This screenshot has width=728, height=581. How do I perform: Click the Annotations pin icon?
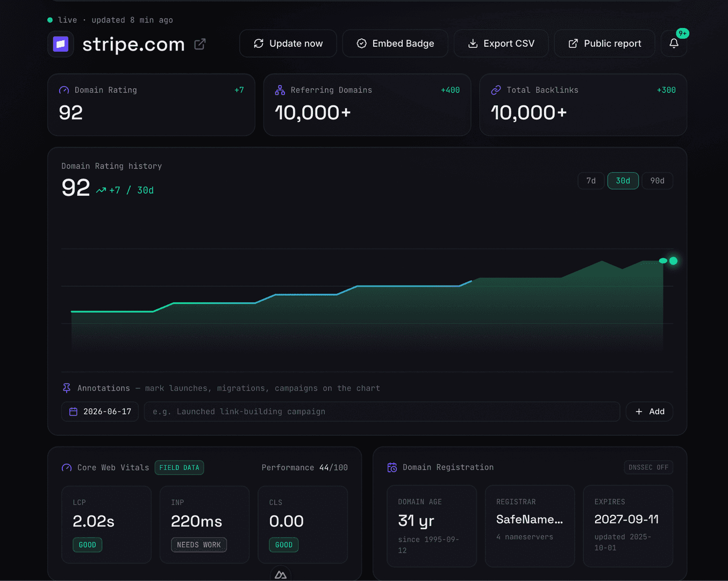pyautogui.click(x=67, y=388)
